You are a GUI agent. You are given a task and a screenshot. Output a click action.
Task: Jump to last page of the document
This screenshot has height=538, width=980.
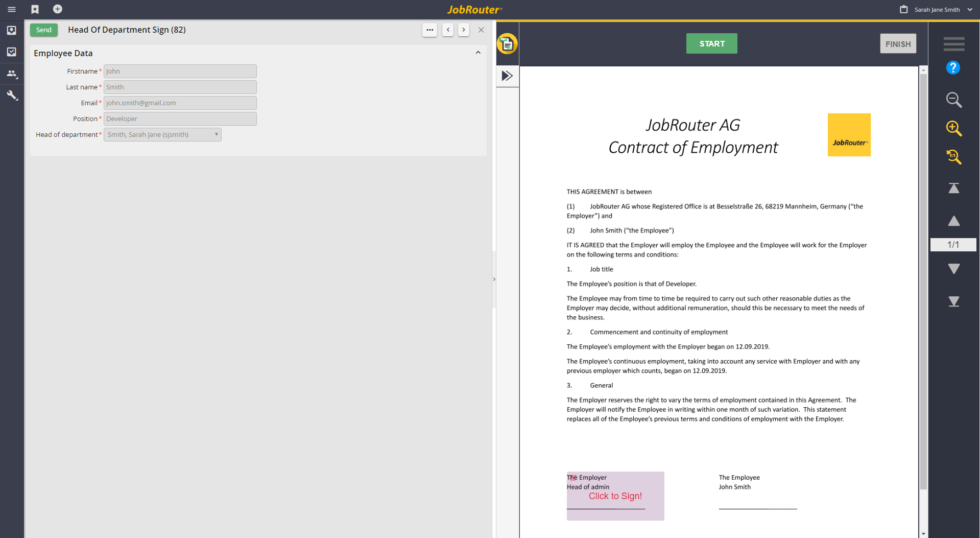tap(953, 301)
